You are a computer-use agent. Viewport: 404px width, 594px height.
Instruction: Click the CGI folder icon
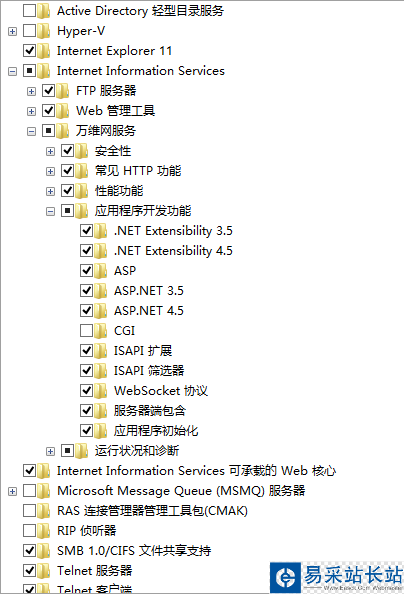[100, 331]
